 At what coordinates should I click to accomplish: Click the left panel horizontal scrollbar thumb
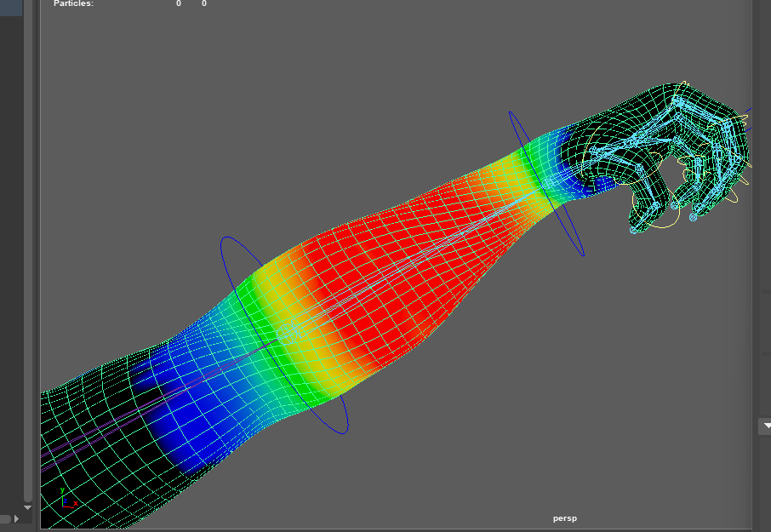click(x=5, y=518)
